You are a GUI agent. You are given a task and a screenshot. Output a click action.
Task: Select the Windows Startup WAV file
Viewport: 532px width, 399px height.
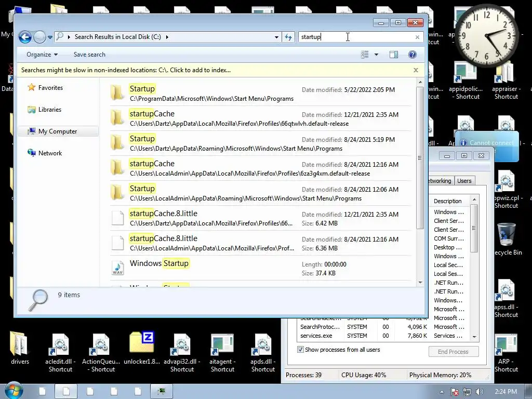click(x=261, y=268)
